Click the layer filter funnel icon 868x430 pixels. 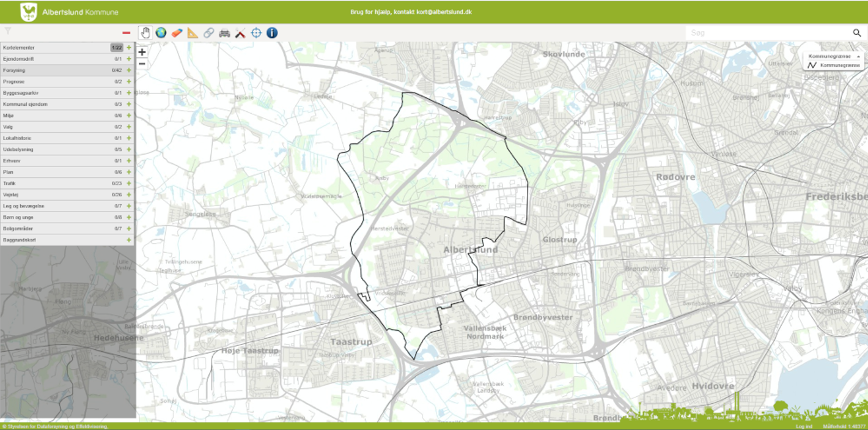8,31
